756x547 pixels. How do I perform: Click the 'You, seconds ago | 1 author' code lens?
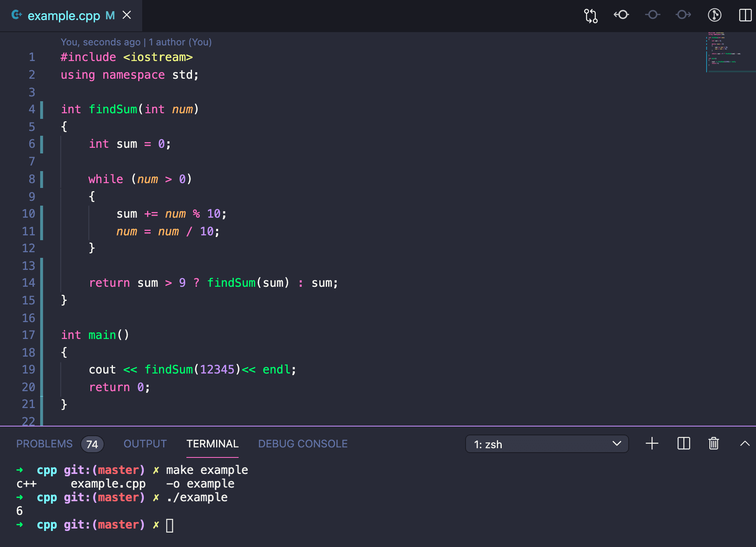coord(136,42)
